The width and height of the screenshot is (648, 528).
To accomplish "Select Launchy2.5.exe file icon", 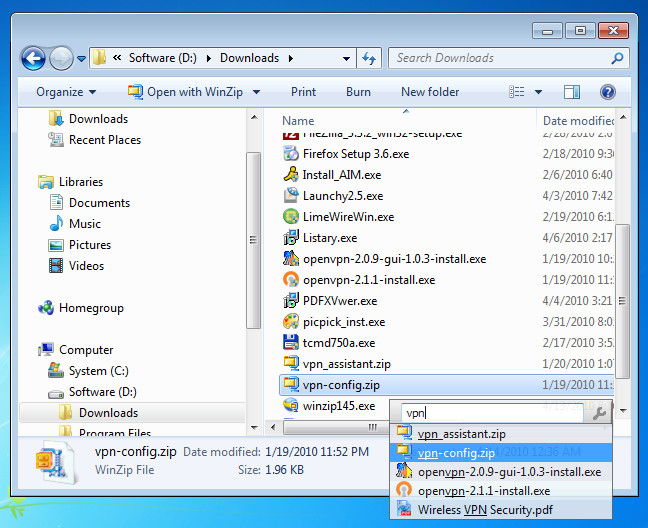I will pyautogui.click(x=291, y=195).
